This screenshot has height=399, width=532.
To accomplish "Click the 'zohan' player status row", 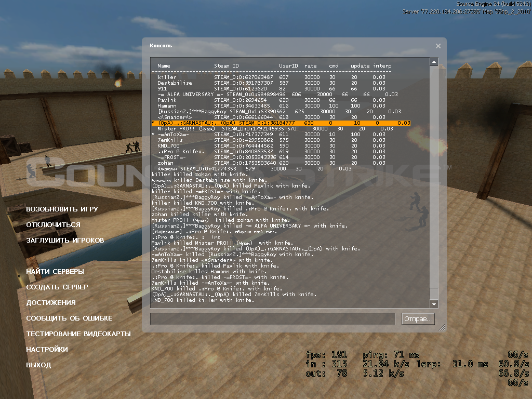I will [x=271, y=163].
